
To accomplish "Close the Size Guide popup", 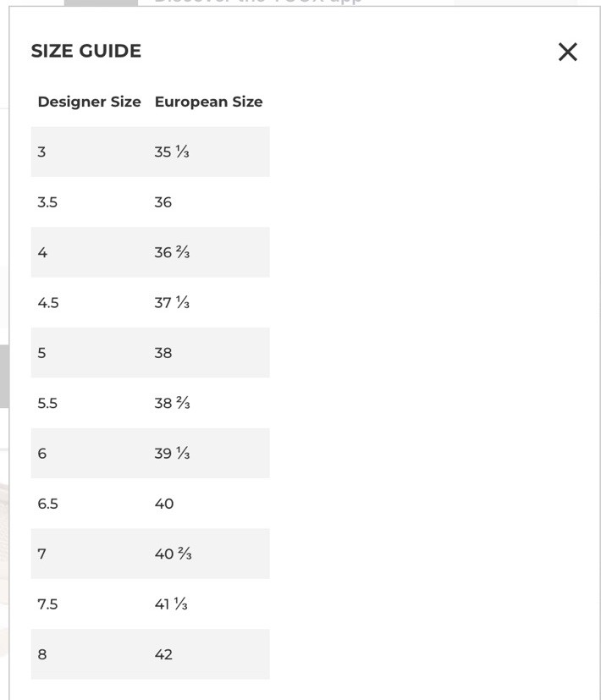I will point(567,52).
